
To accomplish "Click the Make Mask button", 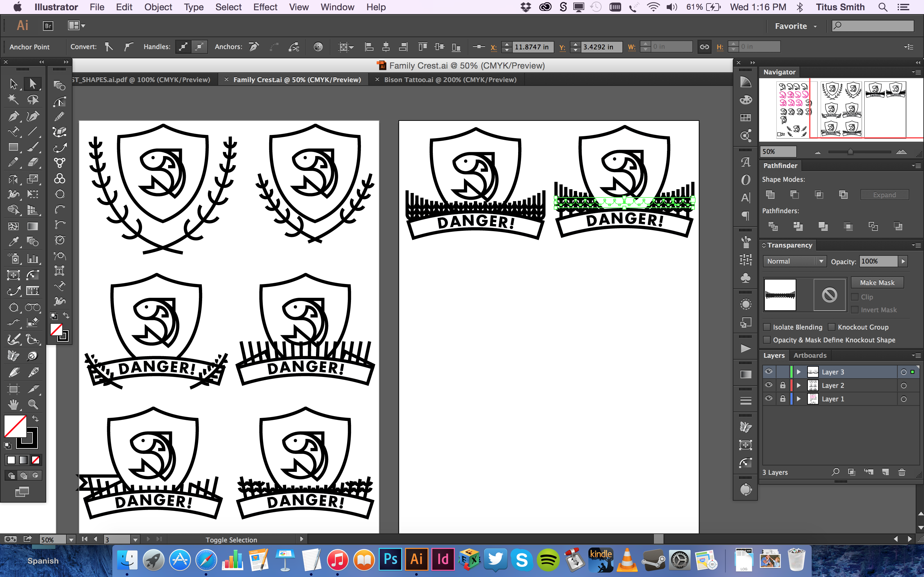I will 877,283.
